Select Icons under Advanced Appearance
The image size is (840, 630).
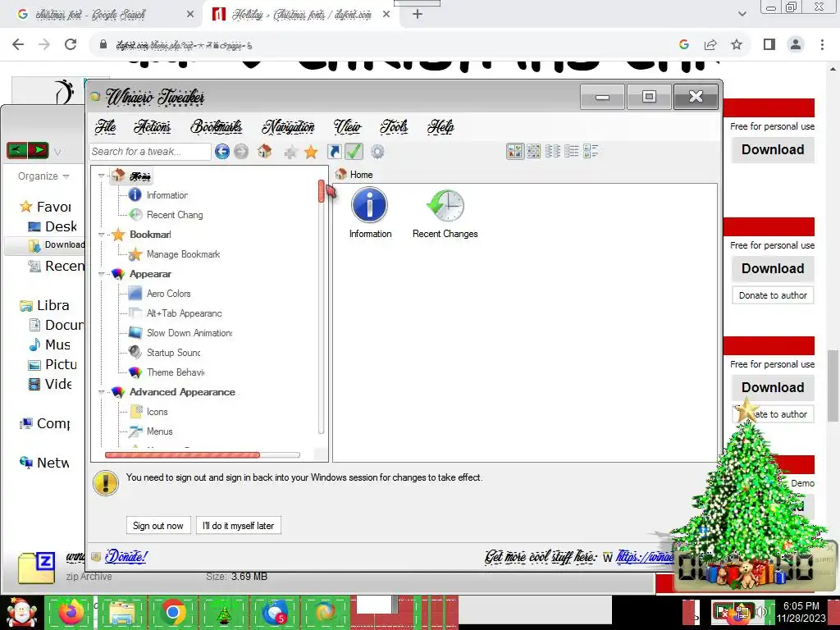157,412
